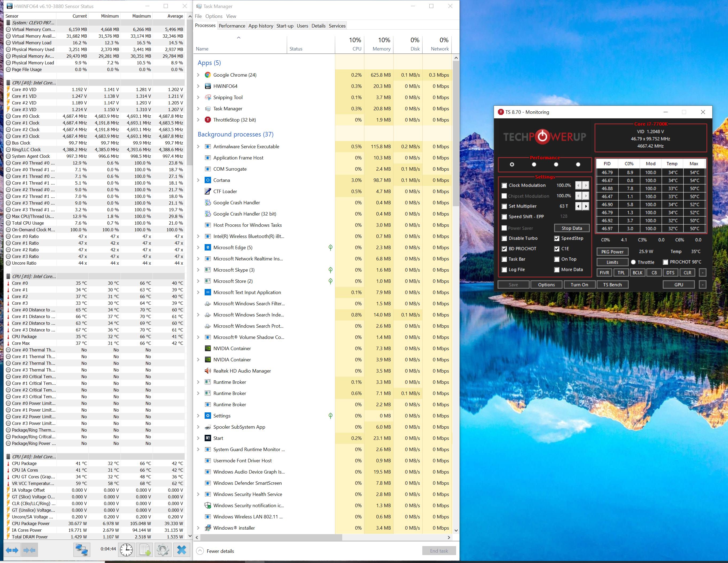Switch to the Performance tab
The width and height of the screenshot is (728, 563).
(x=232, y=26)
